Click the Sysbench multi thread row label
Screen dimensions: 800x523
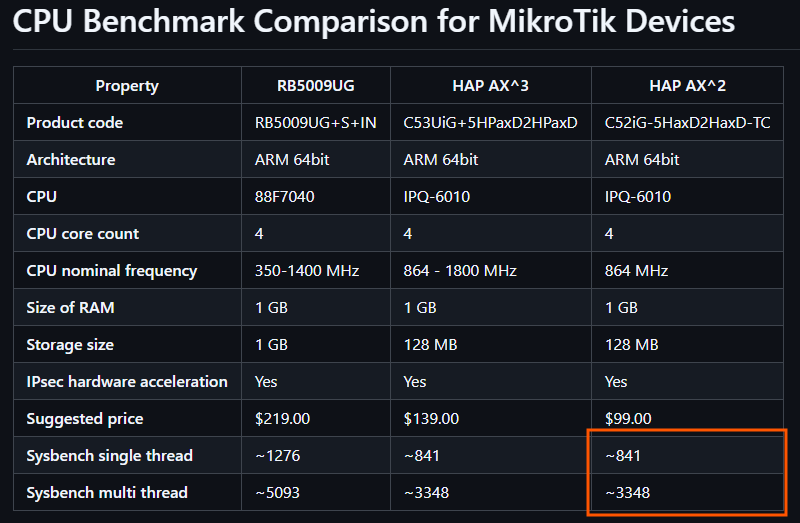pyautogui.click(x=107, y=493)
